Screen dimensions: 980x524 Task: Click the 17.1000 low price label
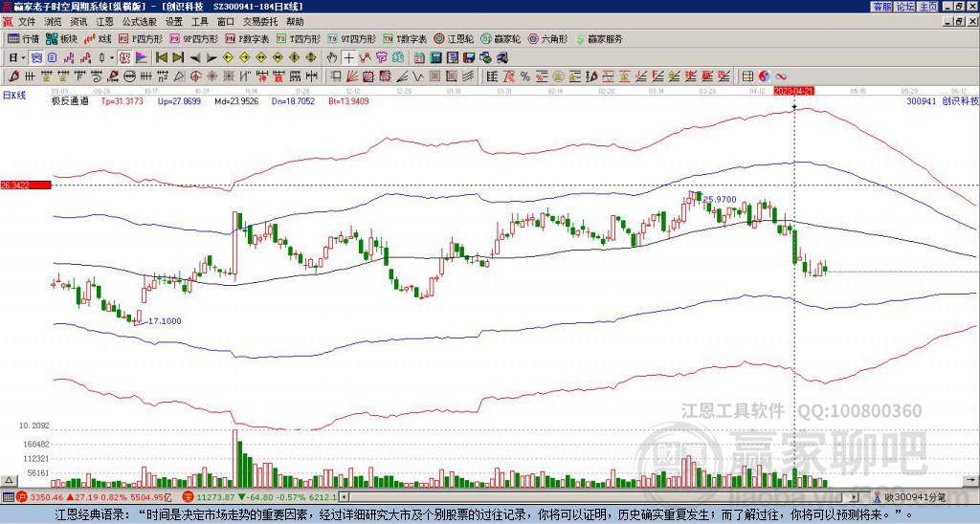click(165, 321)
